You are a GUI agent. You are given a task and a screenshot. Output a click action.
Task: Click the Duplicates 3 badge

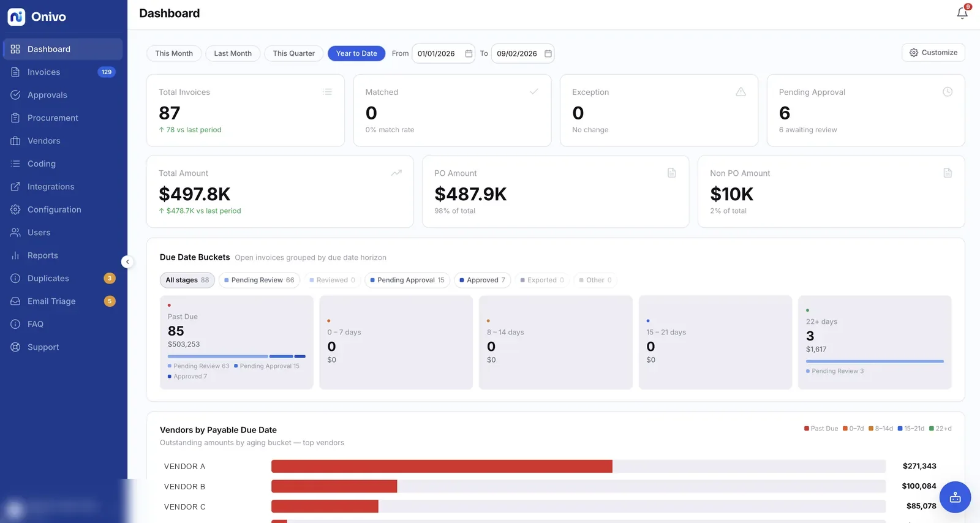click(110, 278)
